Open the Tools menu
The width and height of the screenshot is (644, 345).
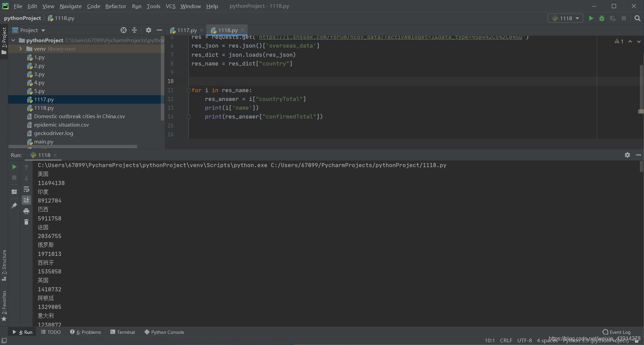153,6
